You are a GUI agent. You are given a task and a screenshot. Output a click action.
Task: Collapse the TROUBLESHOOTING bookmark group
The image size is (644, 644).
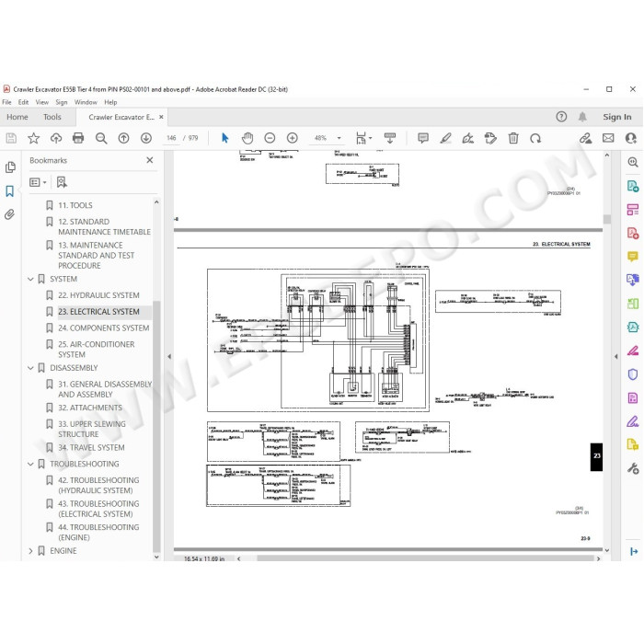30,464
